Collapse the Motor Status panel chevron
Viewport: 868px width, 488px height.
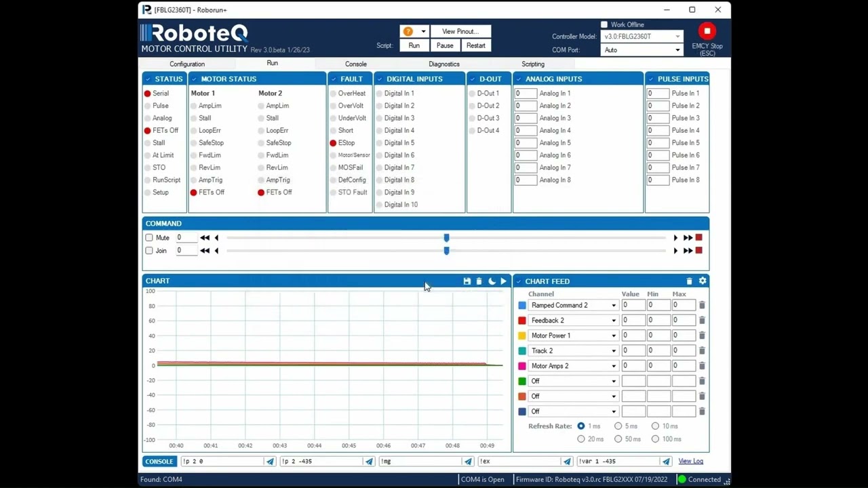pyautogui.click(x=194, y=79)
